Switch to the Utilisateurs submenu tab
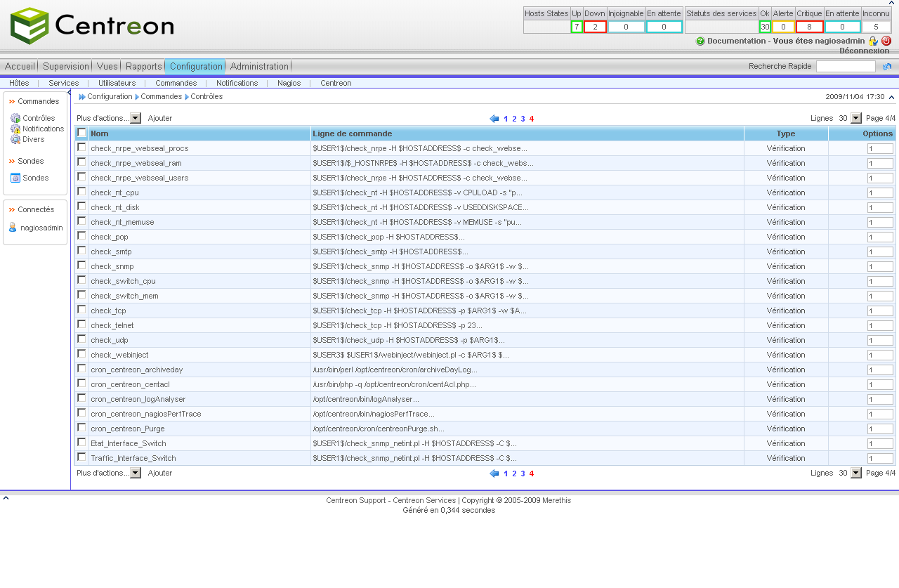The height and width of the screenshot is (588, 899). 117,83
